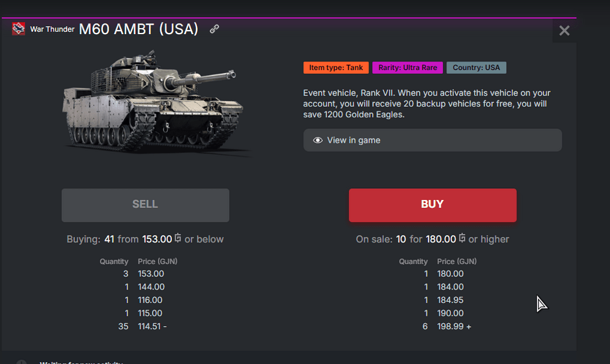The image size is (610, 364).
Task: Copy item link via chain icon
Action: tap(214, 29)
